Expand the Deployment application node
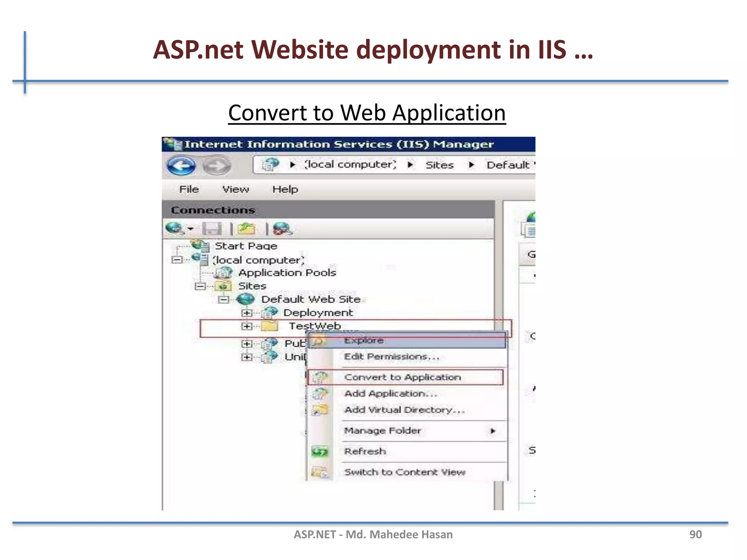The image size is (747, 560). click(x=247, y=313)
